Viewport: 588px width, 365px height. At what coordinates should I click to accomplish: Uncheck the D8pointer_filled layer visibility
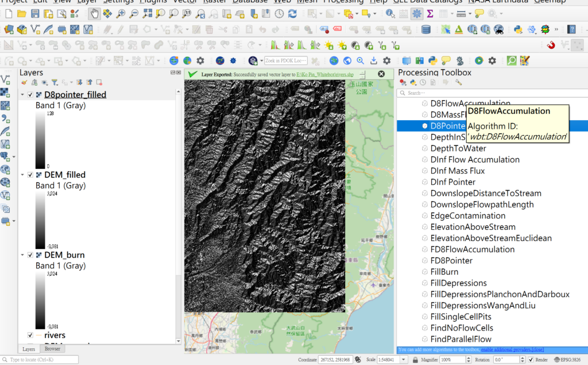30,95
